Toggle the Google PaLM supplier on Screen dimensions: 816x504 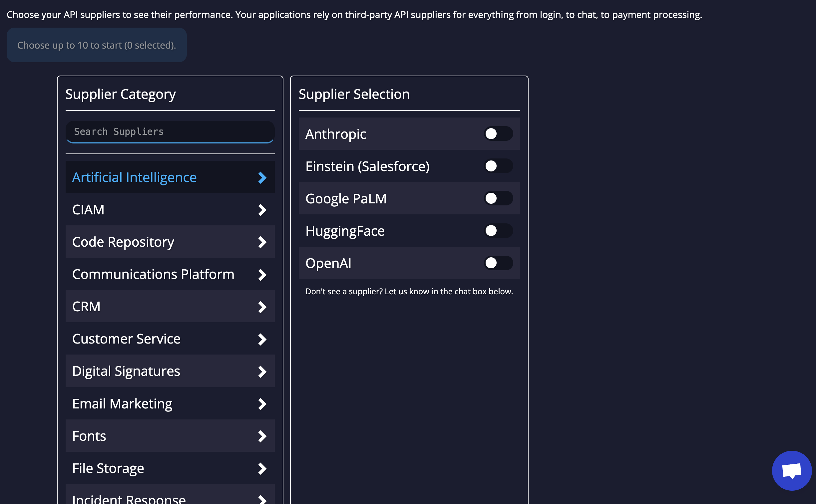click(x=498, y=198)
